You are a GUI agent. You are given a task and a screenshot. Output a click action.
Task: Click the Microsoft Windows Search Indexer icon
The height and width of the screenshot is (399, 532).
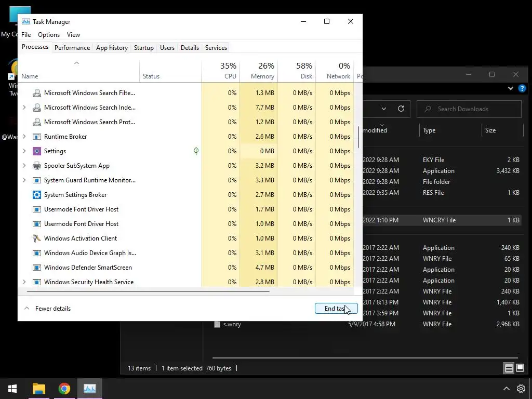37,108
